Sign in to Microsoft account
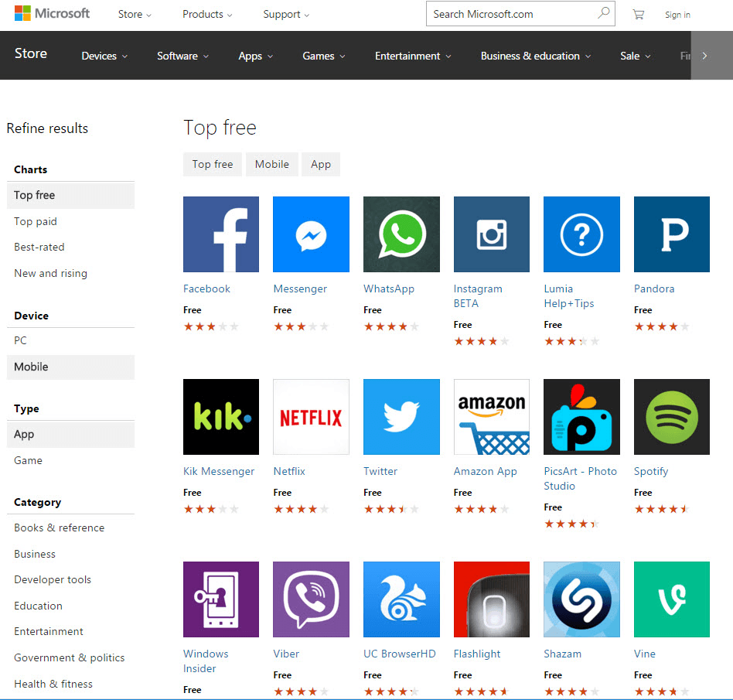 (x=677, y=14)
